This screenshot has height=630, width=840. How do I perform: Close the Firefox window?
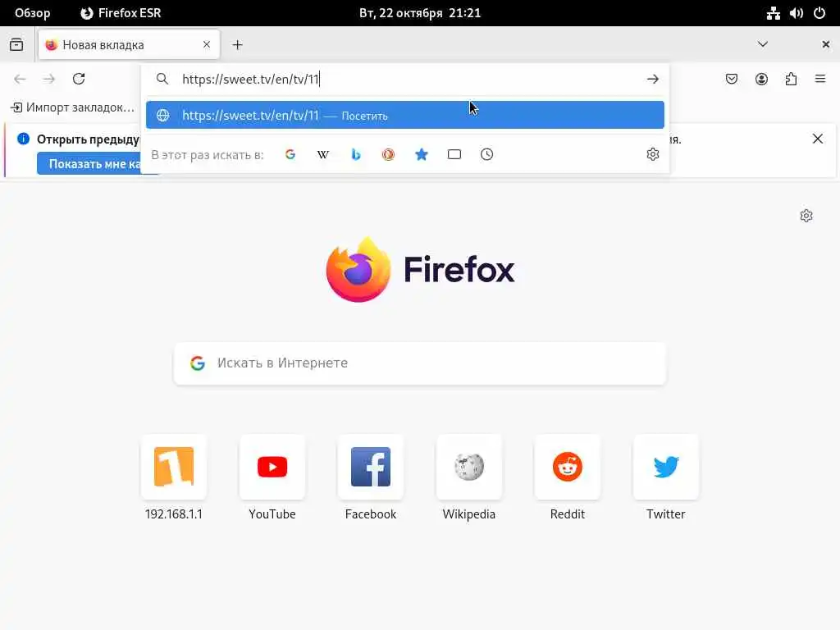pos(825,44)
